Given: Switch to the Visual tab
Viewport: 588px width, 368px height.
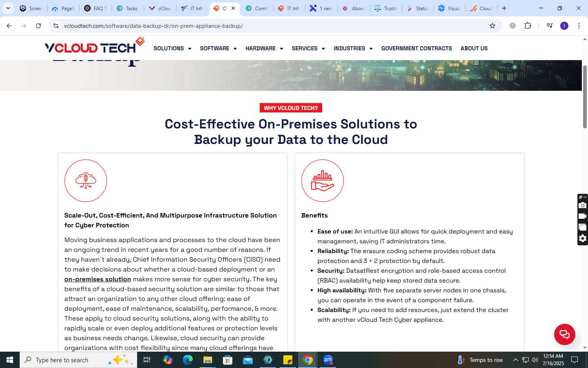Looking at the screenshot, I should 449,8.
